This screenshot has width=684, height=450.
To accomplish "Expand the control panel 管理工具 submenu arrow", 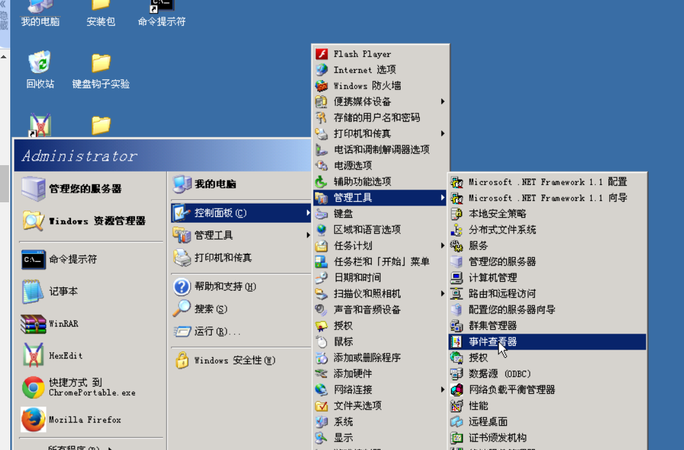I will click(x=442, y=198).
